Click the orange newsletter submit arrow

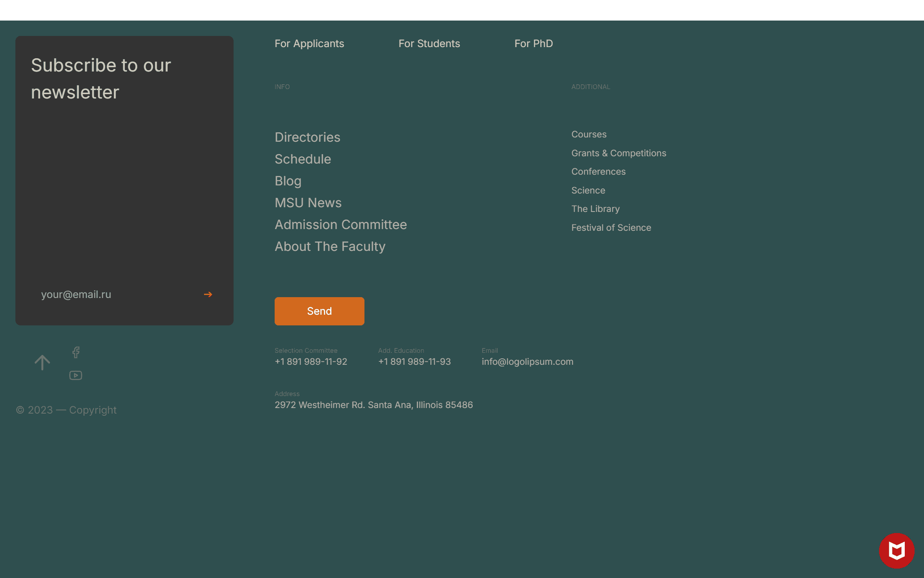pyautogui.click(x=208, y=295)
